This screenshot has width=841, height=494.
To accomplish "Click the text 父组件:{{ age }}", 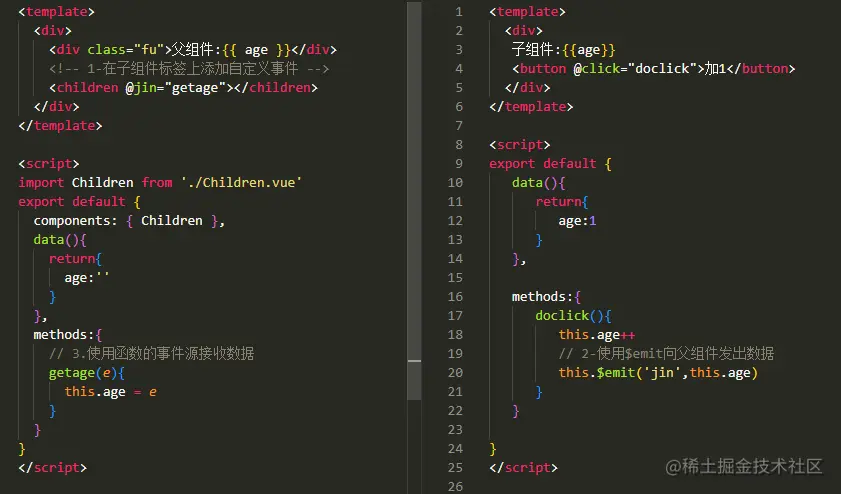I will (x=231, y=50).
